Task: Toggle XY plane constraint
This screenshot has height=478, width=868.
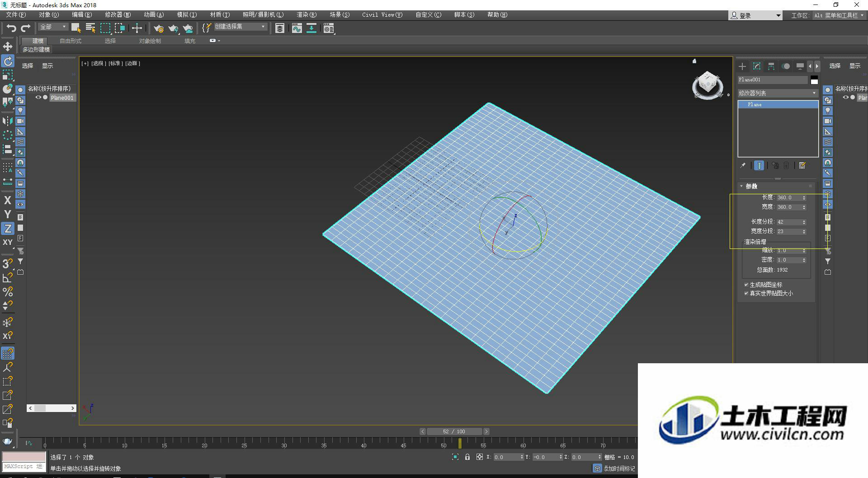Action: 8,242
